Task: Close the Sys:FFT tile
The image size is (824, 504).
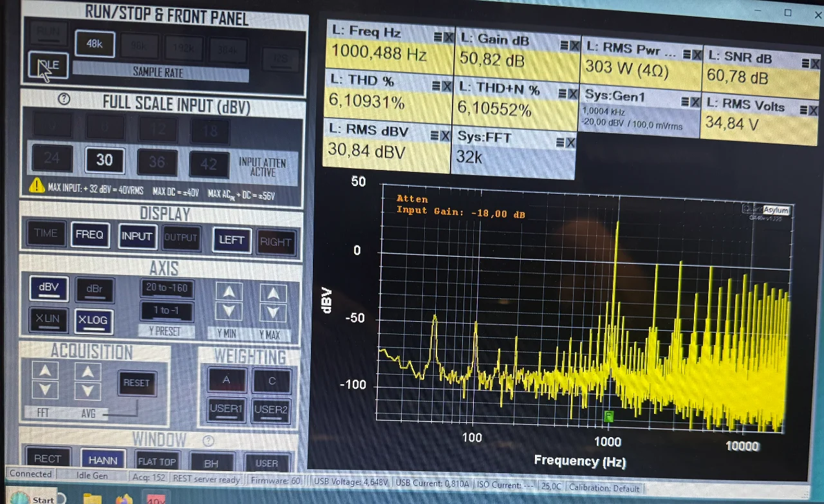Action: tap(571, 143)
